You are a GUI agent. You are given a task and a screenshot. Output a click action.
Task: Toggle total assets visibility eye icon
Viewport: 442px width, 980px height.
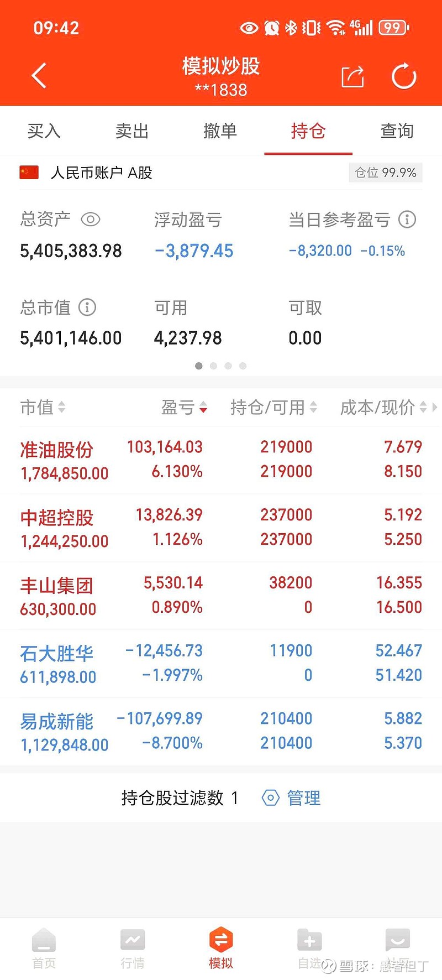coord(91,220)
